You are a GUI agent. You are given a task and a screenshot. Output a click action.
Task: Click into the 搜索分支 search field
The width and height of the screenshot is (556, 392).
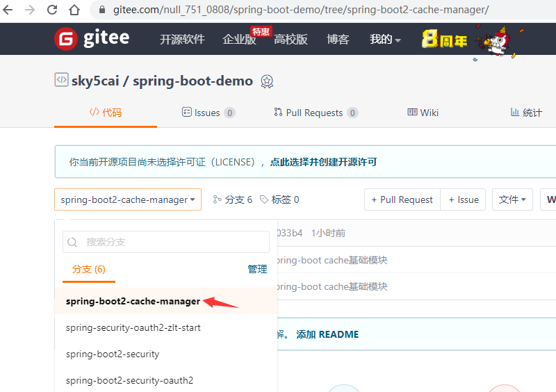click(x=166, y=242)
